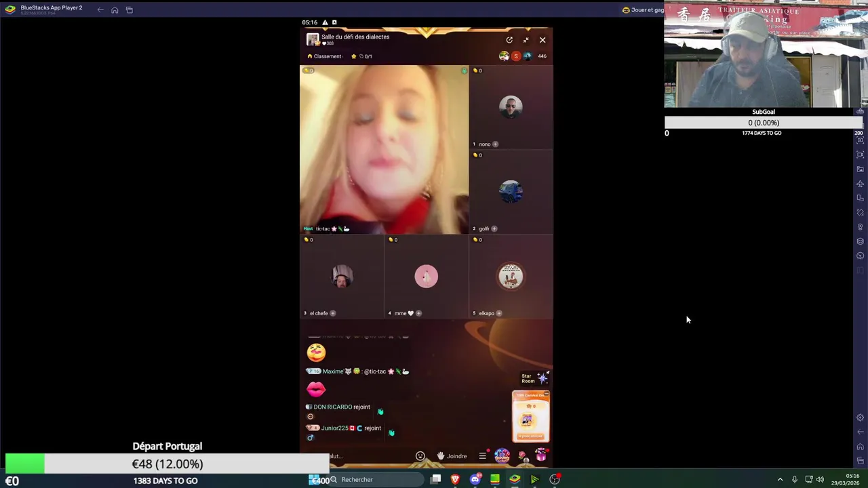
Task: Click BlueStacks home icon in title bar
Action: [115, 9]
